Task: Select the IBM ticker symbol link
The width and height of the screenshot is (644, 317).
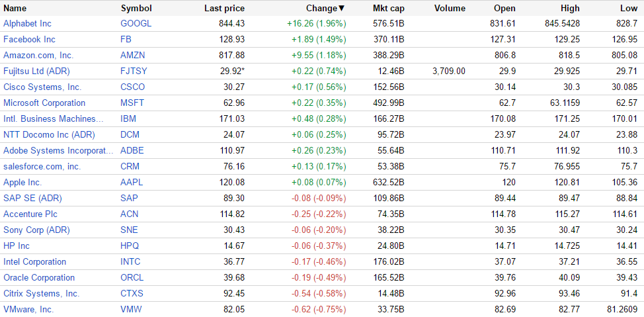Action: point(128,118)
